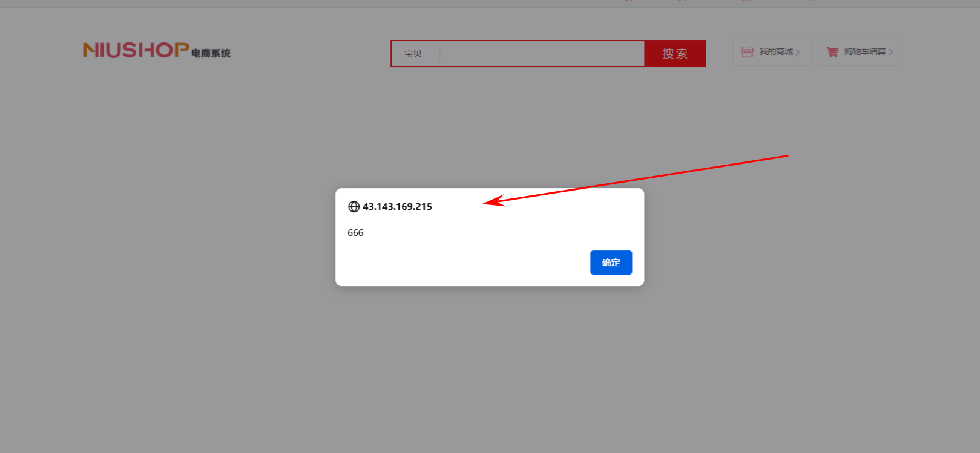This screenshot has width=980, height=453.
Task: Click the 我的商城 shop icon
Action: pyautogui.click(x=747, y=52)
